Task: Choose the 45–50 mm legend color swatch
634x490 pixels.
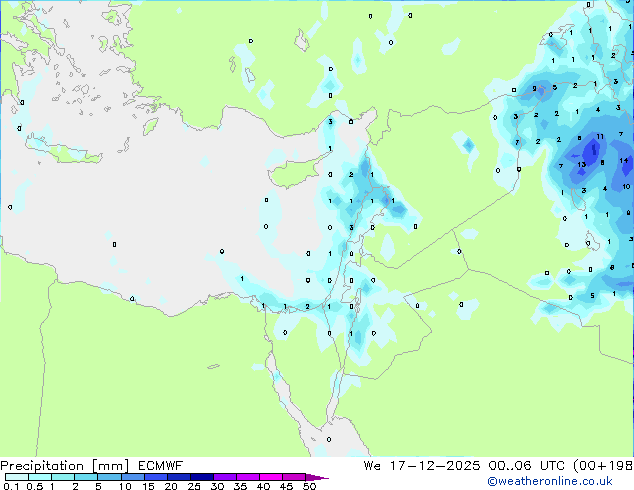Action: point(294,477)
